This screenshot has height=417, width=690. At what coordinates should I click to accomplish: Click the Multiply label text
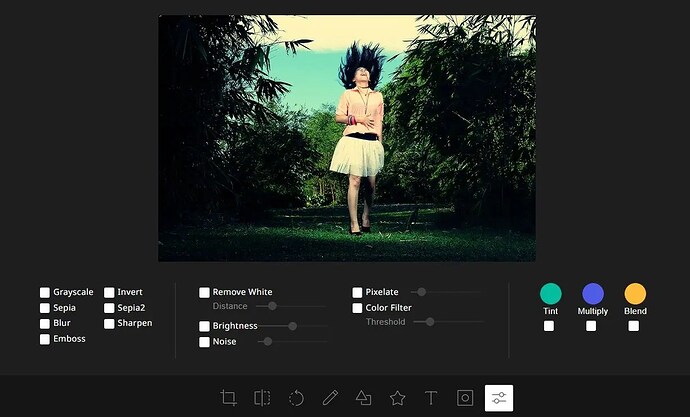click(593, 311)
